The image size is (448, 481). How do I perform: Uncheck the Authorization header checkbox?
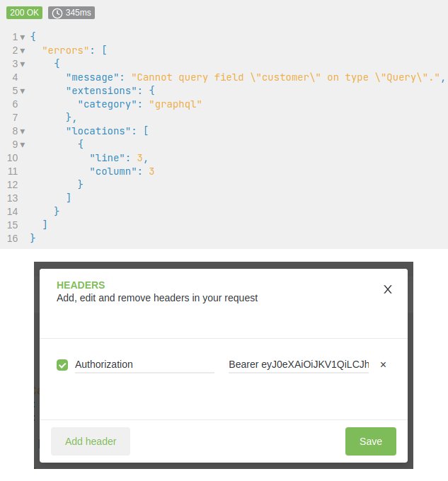click(62, 365)
